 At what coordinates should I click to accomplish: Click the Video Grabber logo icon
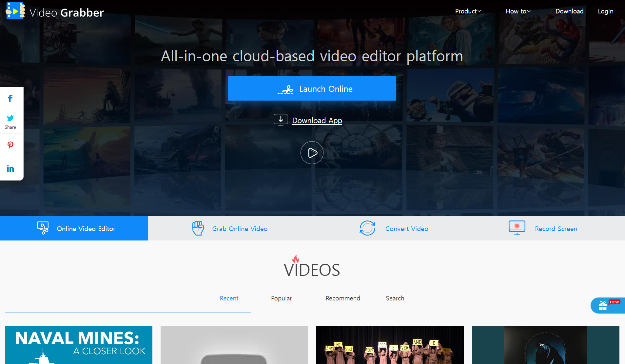tap(15, 11)
